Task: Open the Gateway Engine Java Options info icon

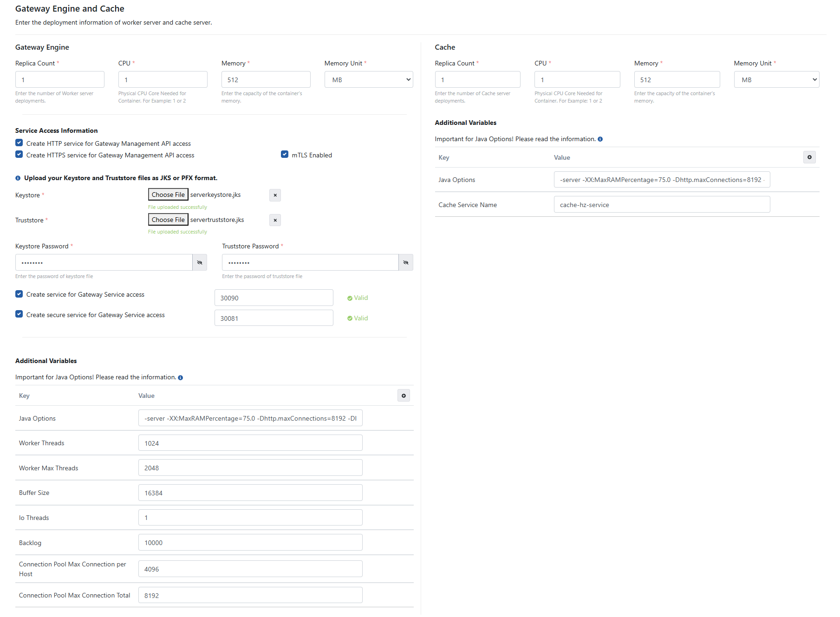Action: tap(181, 378)
